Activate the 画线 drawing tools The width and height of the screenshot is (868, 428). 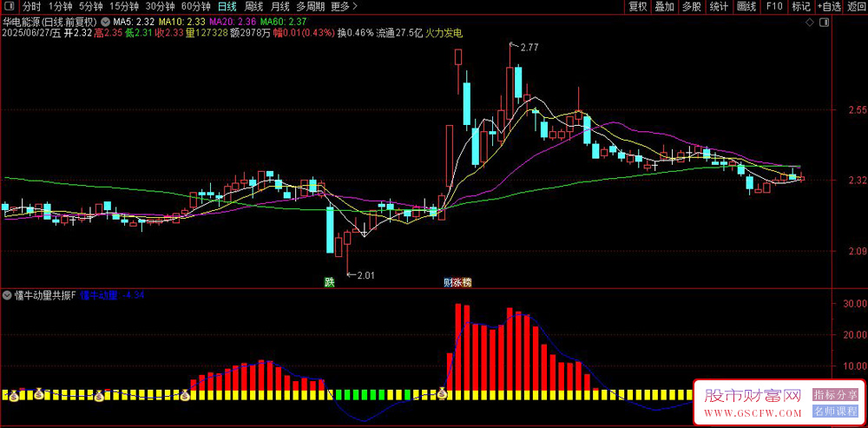coord(746,7)
